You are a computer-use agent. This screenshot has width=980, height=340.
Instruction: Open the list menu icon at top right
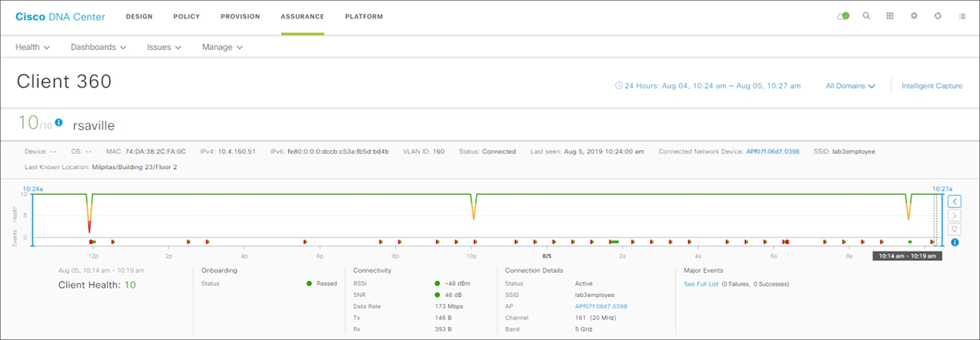click(x=962, y=16)
